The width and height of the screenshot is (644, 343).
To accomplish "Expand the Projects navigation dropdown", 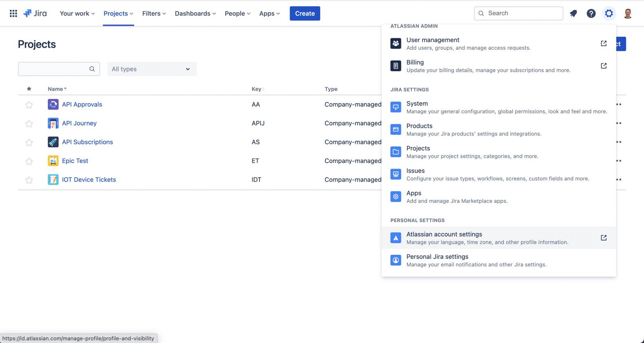I will (x=118, y=13).
